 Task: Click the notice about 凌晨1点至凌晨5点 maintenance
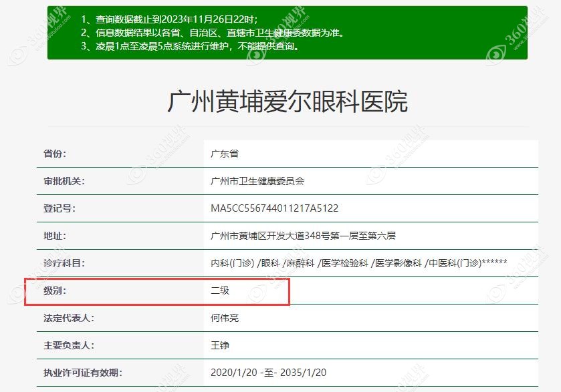tap(190, 47)
